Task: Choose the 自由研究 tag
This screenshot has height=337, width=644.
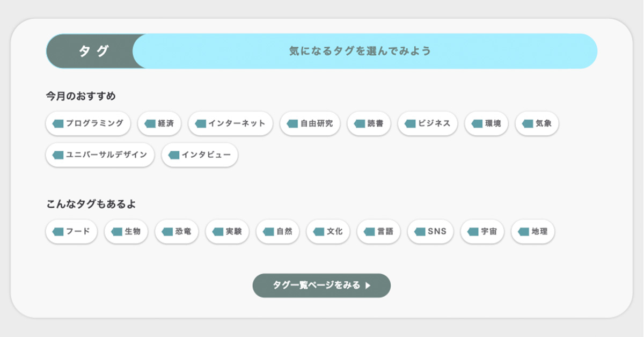Action: (x=310, y=123)
